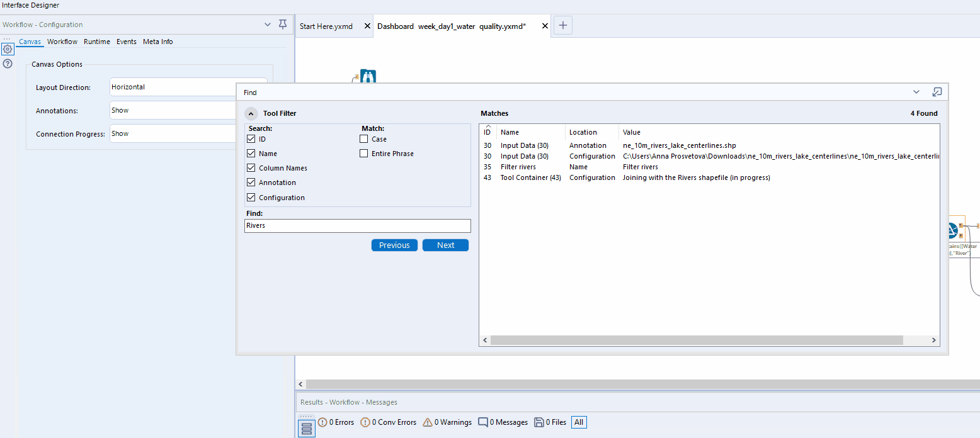Image resolution: width=980 pixels, height=438 pixels.
Task: Sort matches by ID column header
Action: (x=487, y=132)
